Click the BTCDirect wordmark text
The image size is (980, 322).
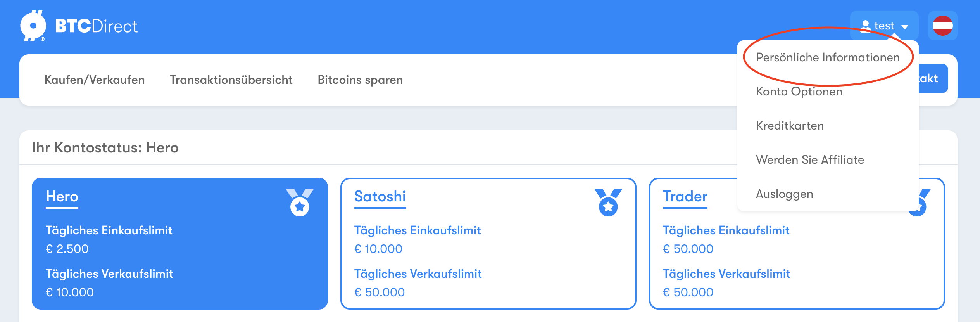point(96,26)
